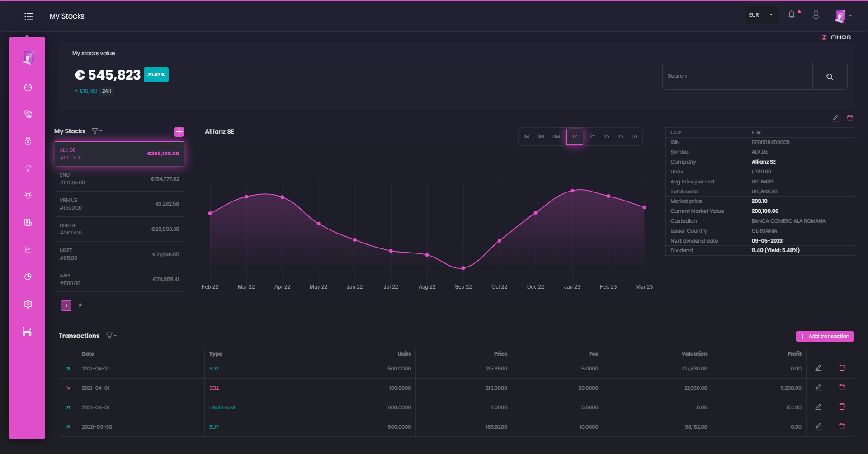Edit the 2021-04-01 SELL transaction
868x454 pixels.
(x=818, y=388)
